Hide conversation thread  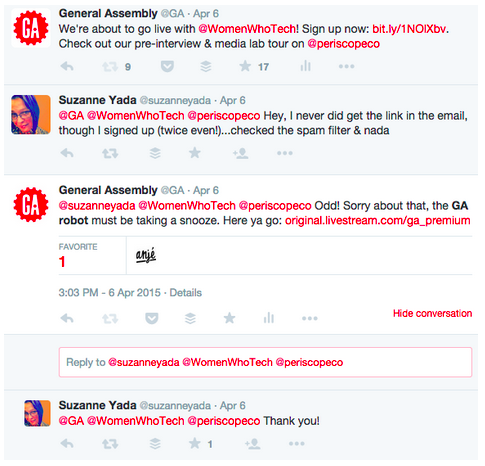[x=432, y=313]
